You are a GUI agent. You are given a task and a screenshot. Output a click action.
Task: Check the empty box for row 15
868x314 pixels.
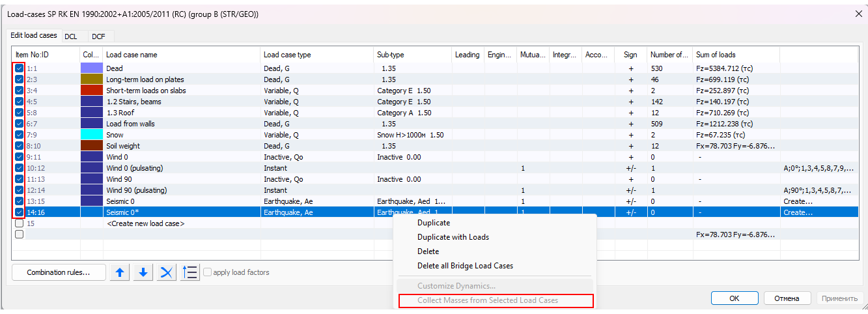[x=20, y=223]
